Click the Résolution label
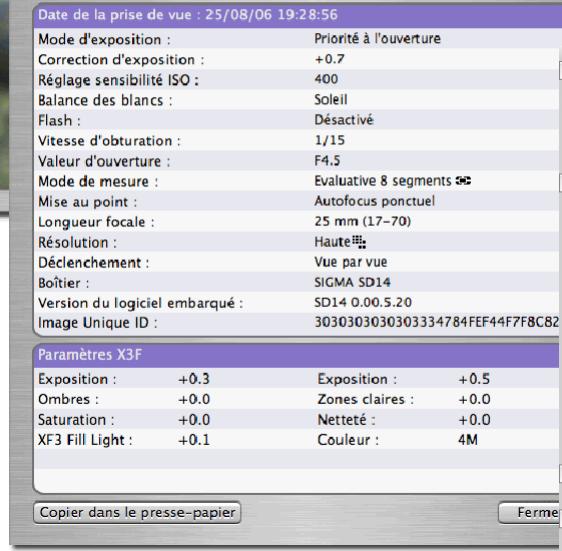 click(x=77, y=243)
